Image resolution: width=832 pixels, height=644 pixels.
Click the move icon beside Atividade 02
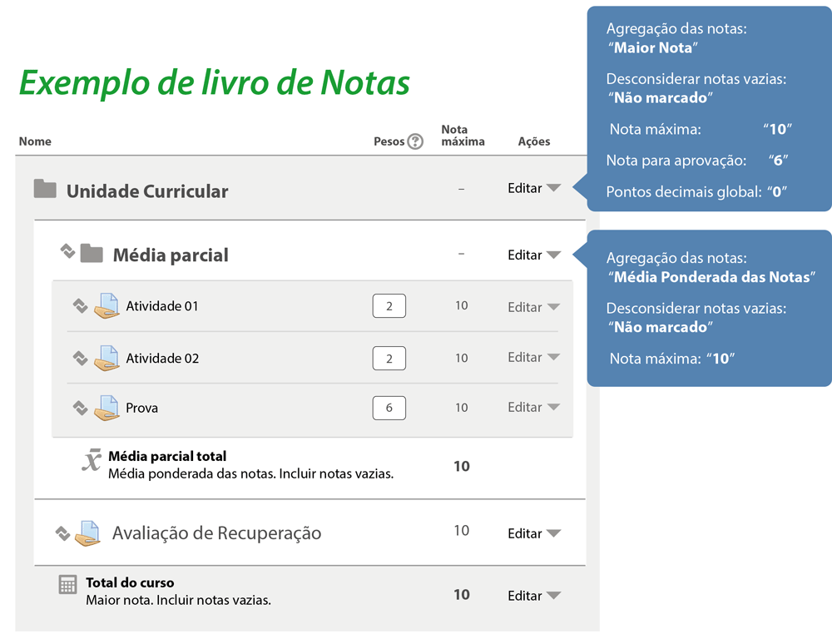[x=80, y=359]
